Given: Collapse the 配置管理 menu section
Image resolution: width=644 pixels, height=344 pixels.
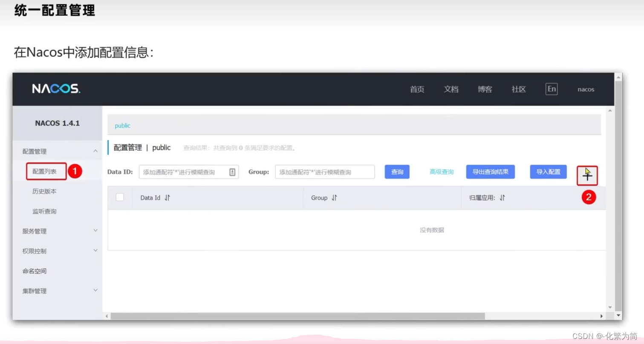Looking at the screenshot, I should 95,151.
